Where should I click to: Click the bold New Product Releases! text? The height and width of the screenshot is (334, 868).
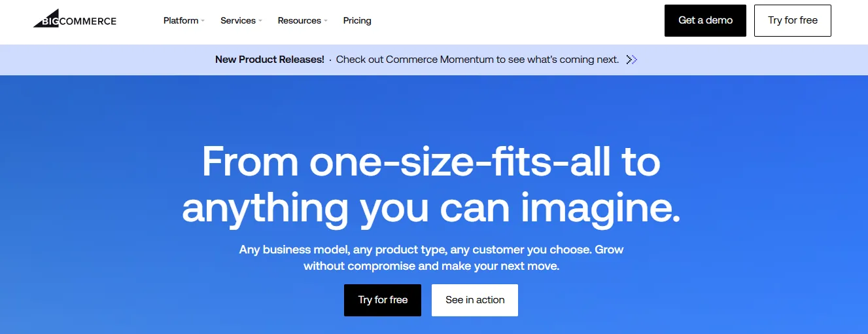269,60
